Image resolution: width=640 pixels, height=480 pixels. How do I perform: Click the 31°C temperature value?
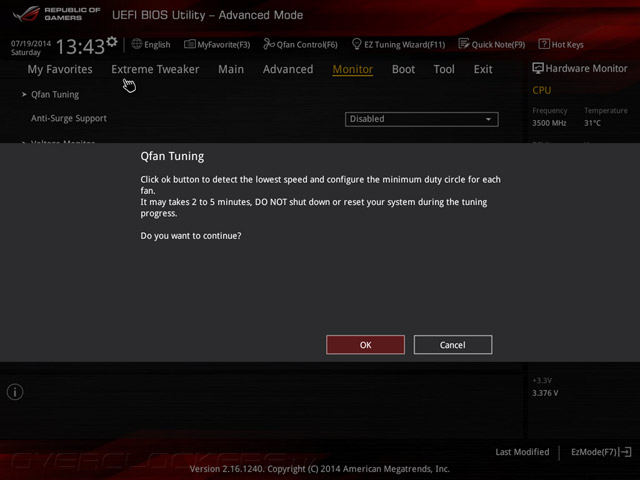point(592,123)
